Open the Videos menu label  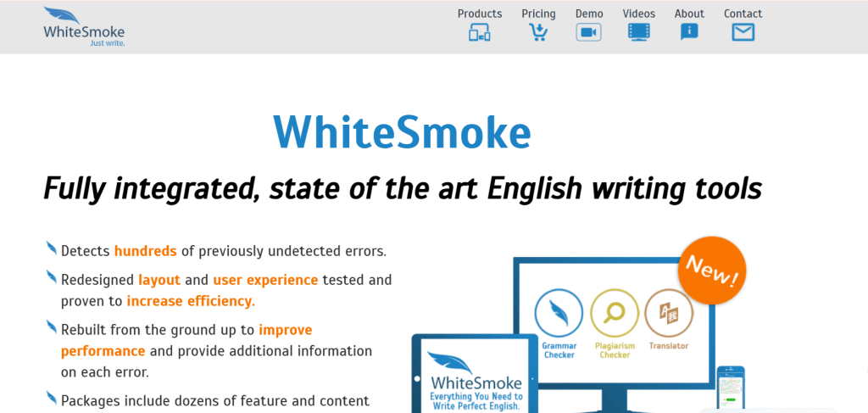[x=639, y=14]
